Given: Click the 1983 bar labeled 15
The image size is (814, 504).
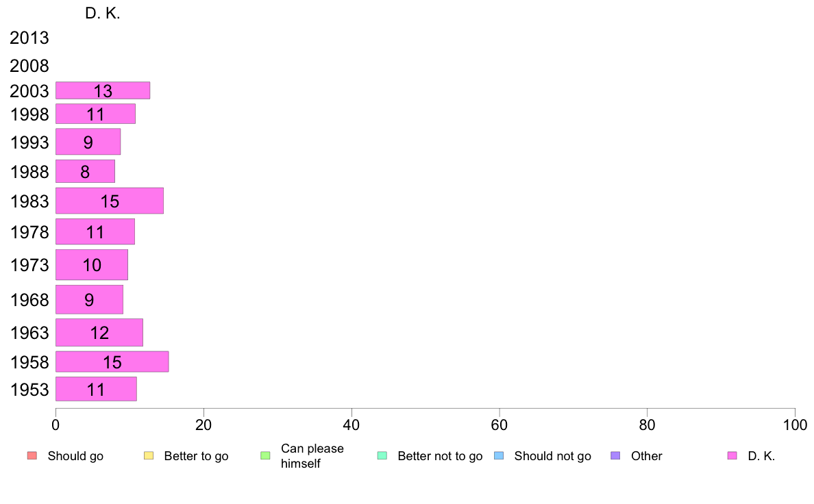Looking at the screenshot, I should point(110,201).
